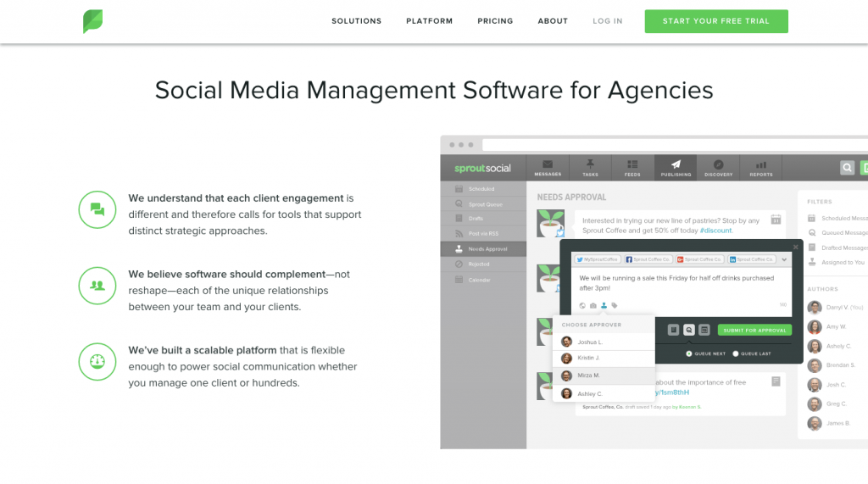Open the About menu
The width and height of the screenshot is (868, 484).
pos(553,21)
